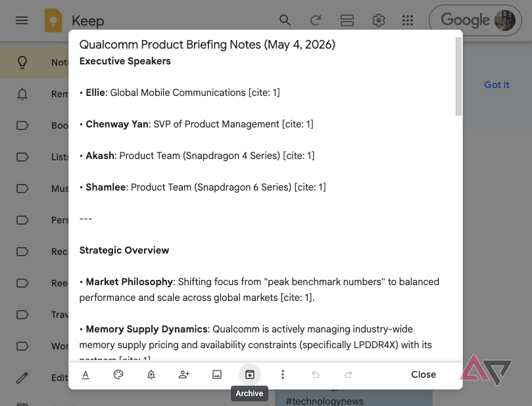This screenshot has width=532, height=406.
Task: Click the #technologynews note behind dialog
Action: click(x=324, y=401)
